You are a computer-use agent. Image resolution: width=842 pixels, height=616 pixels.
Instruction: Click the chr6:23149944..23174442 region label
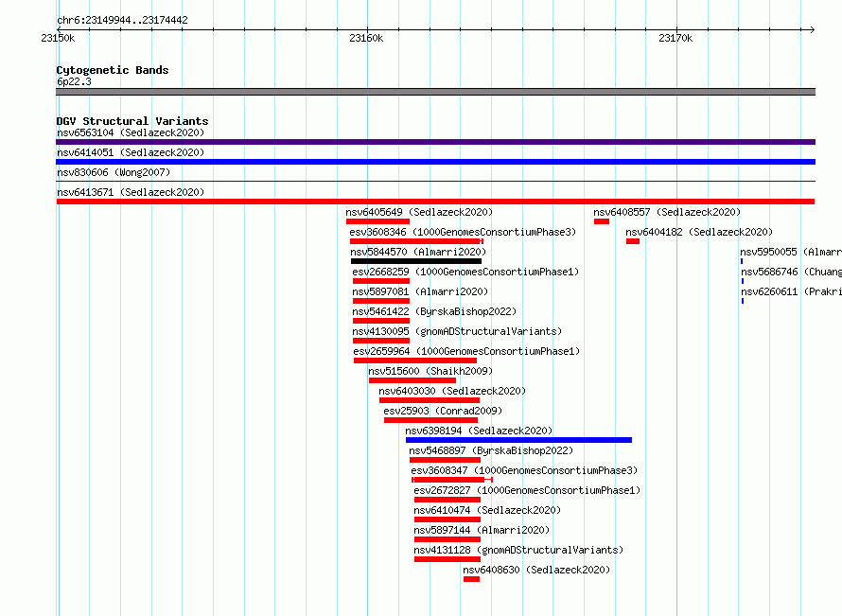(x=122, y=20)
